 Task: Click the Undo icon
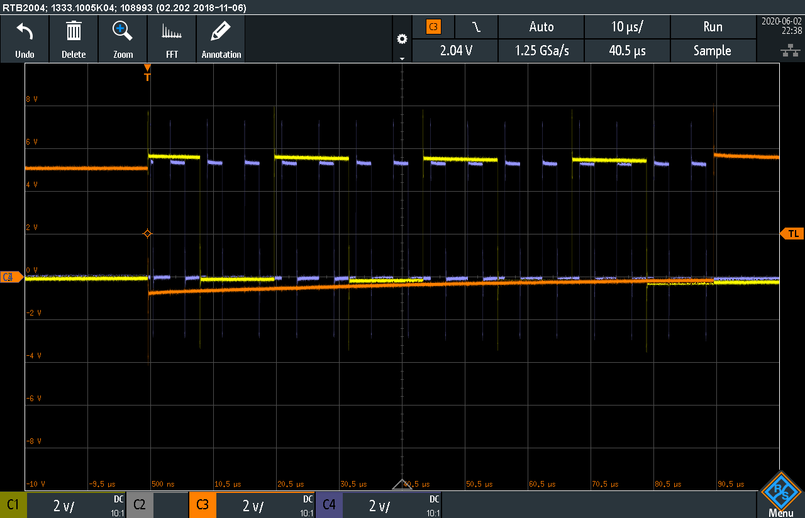[25, 39]
